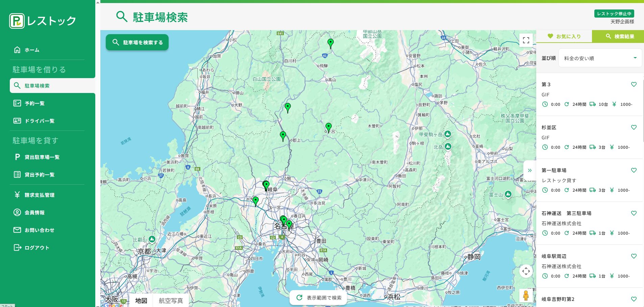Favorite the 第３ parking listing heart
The width and height of the screenshot is (644, 307).
coord(634,85)
